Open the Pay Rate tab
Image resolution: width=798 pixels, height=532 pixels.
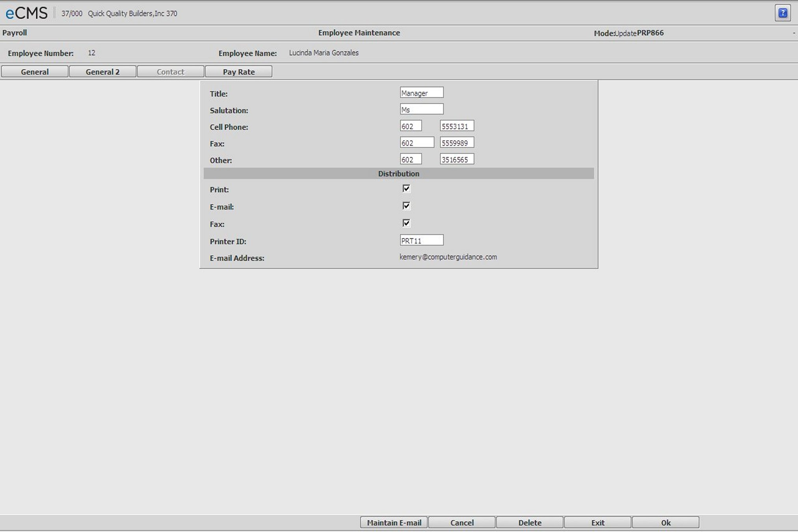coord(239,72)
